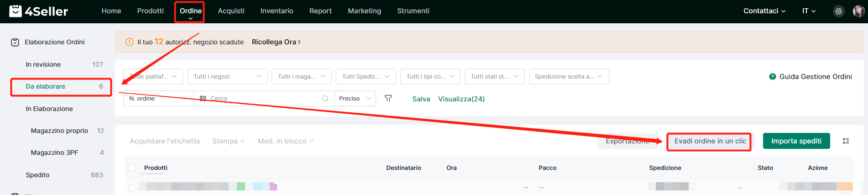Click into the Cerca search field

pyautogui.click(x=264, y=99)
